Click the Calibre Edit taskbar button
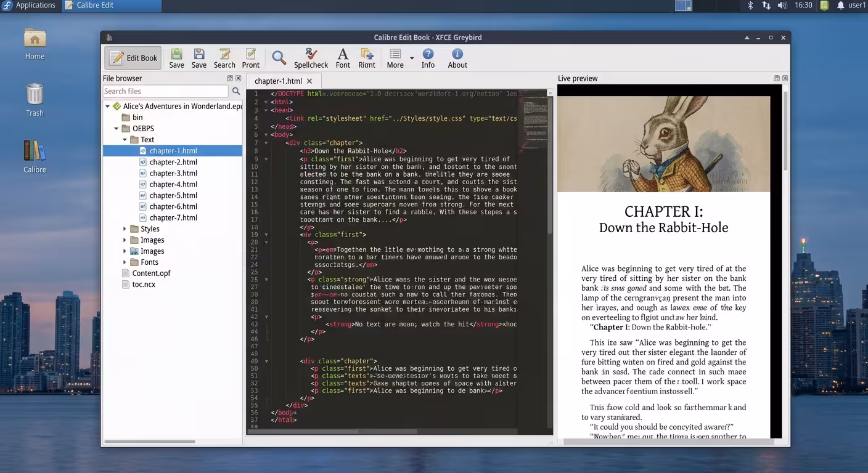 click(111, 6)
